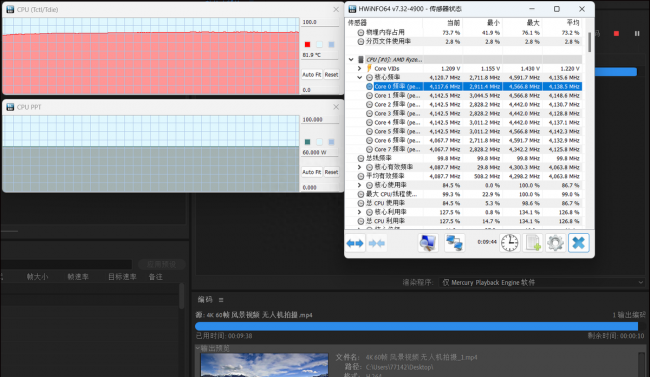
Task: Click the sensor icon beside 分页文件使用率
Action: (x=361, y=41)
